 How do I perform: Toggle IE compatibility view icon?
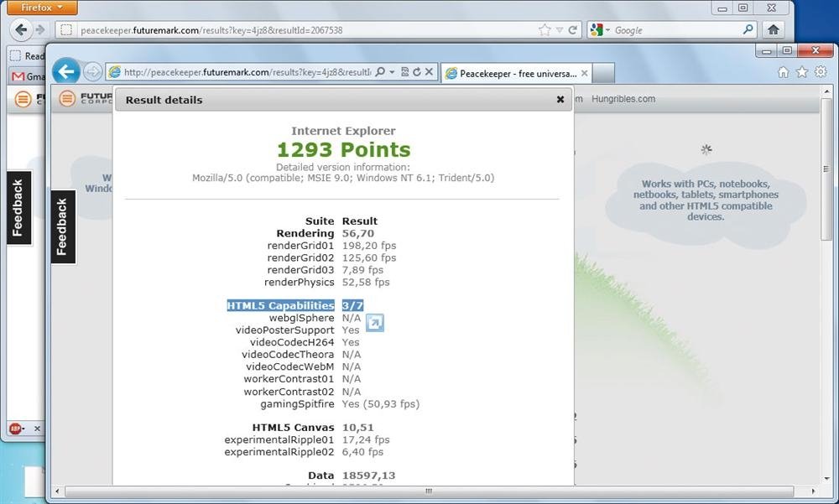(405, 71)
